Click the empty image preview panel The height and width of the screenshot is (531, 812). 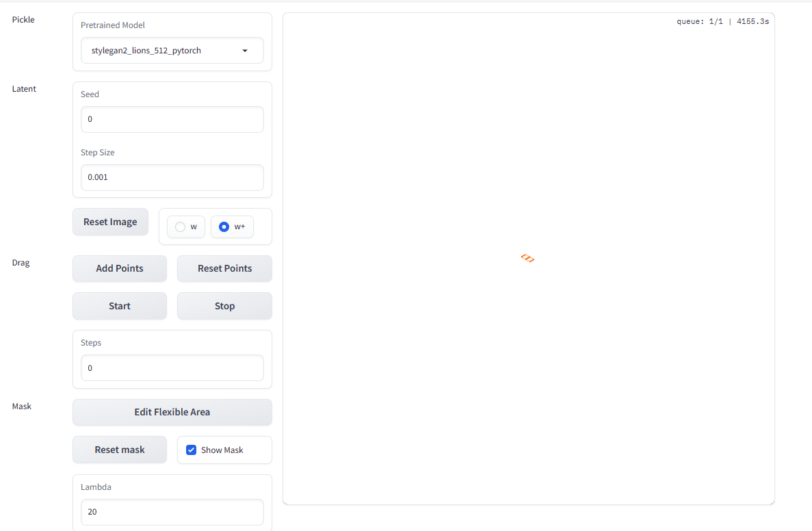[528, 376]
